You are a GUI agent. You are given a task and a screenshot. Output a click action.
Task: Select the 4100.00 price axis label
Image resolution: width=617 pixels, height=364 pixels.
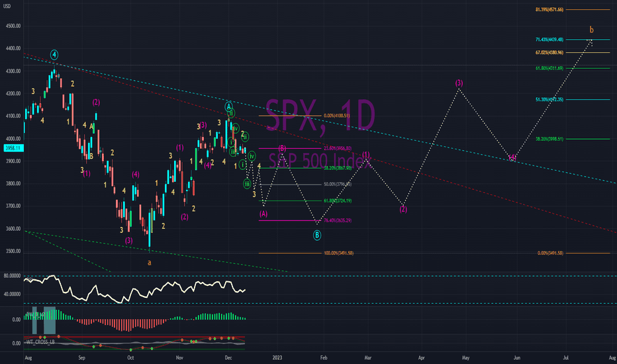coord(13,116)
